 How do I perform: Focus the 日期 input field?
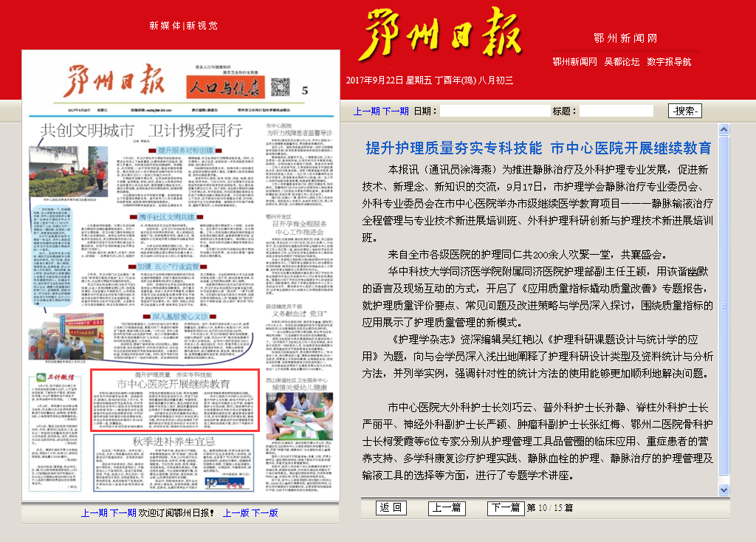click(x=495, y=111)
